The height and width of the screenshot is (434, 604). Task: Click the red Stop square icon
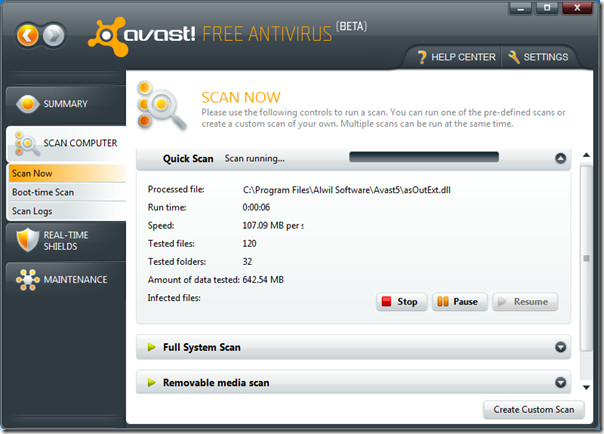point(386,301)
